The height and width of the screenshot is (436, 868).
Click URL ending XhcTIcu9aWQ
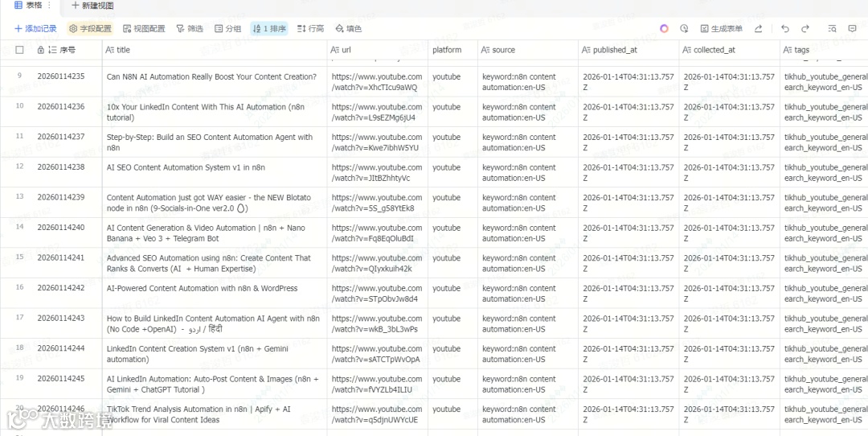point(376,82)
